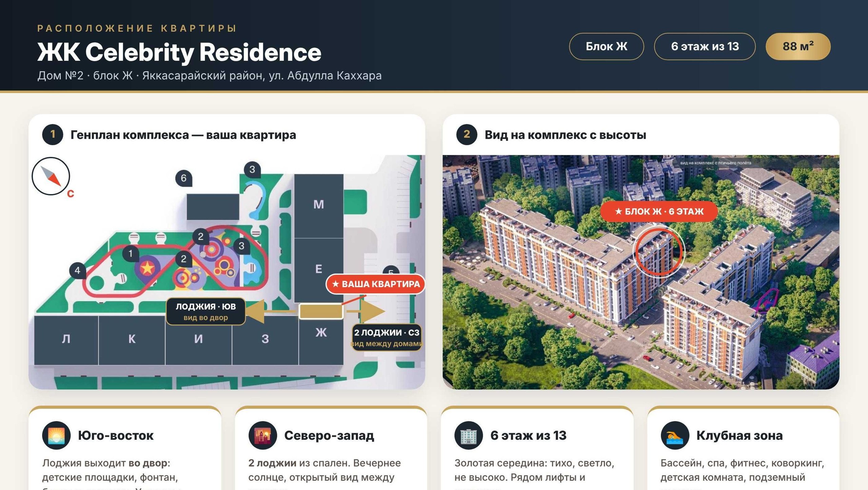The image size is (868, 490).
Task: Click the red ВАША КВАРТИРА label
Action: [x=376, y=284]
